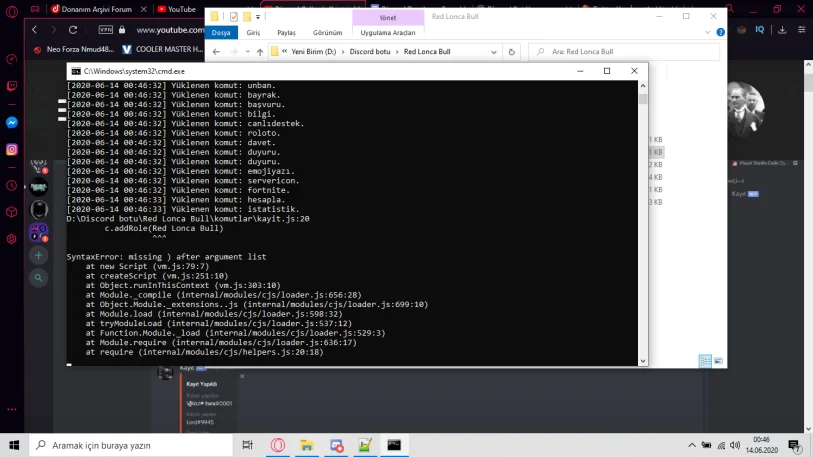Switch to Giriş ribbon tab
The width and height of the screenshot is (813, 457).
[253, 32]
